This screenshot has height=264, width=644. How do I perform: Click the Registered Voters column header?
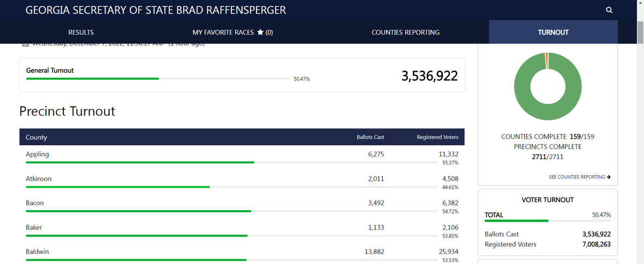437,137
